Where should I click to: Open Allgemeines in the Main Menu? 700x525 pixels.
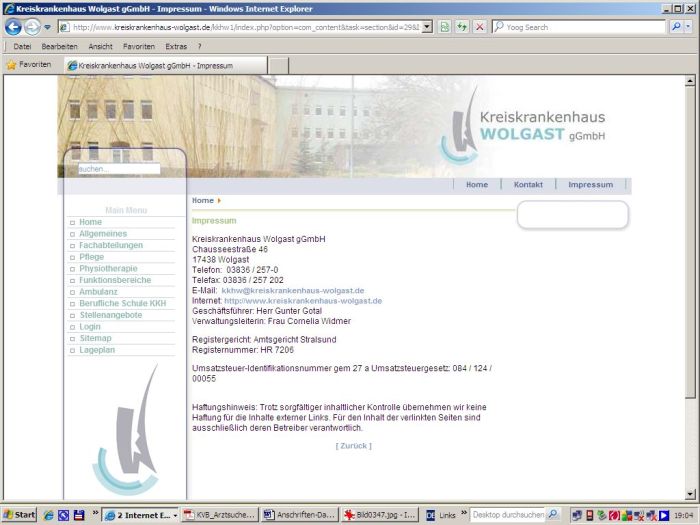pos(103,233)
